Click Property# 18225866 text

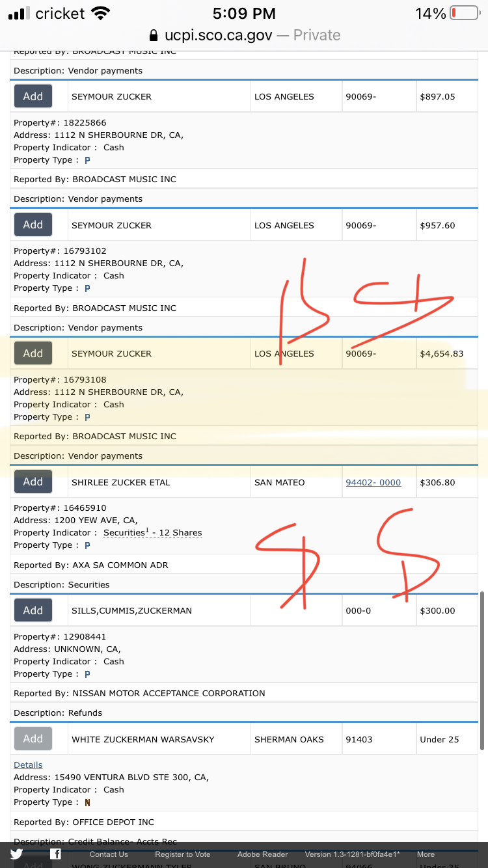(60, 122)
